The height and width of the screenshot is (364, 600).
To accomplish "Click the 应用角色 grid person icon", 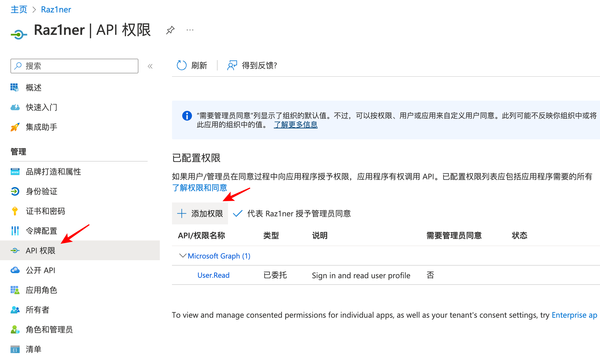I will click(15, 290).
